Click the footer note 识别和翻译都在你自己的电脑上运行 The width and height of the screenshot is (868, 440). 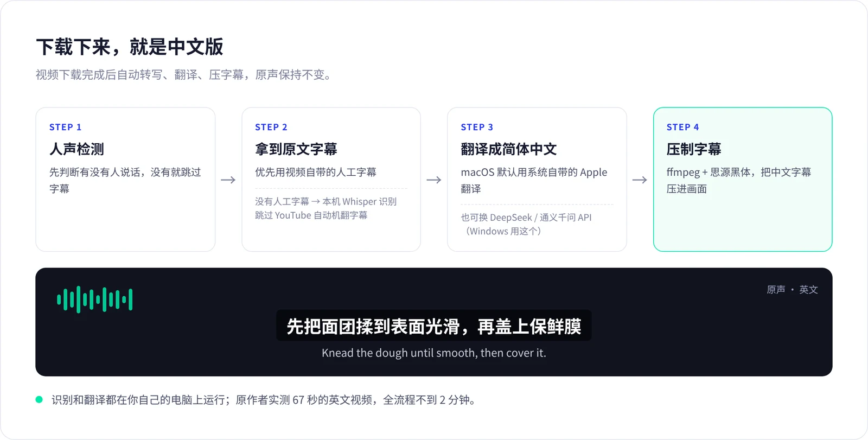click(x=138, y=400)
